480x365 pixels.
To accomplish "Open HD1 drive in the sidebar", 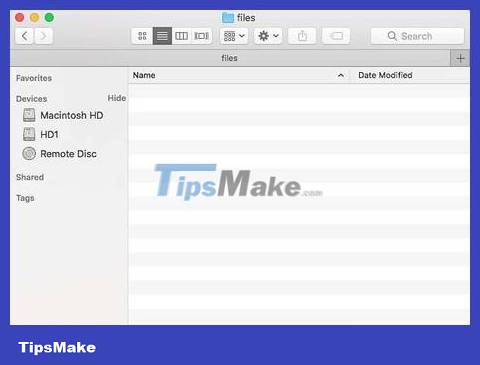I will 49,134.
